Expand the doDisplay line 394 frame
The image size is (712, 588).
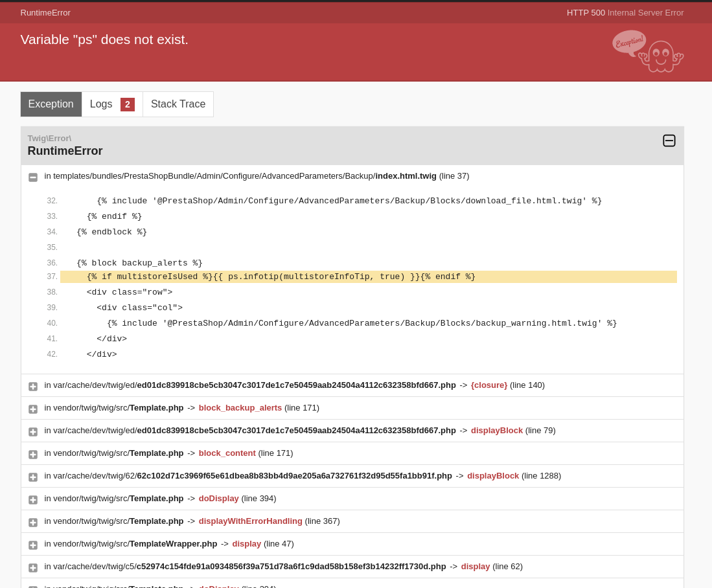coord(32,499)
